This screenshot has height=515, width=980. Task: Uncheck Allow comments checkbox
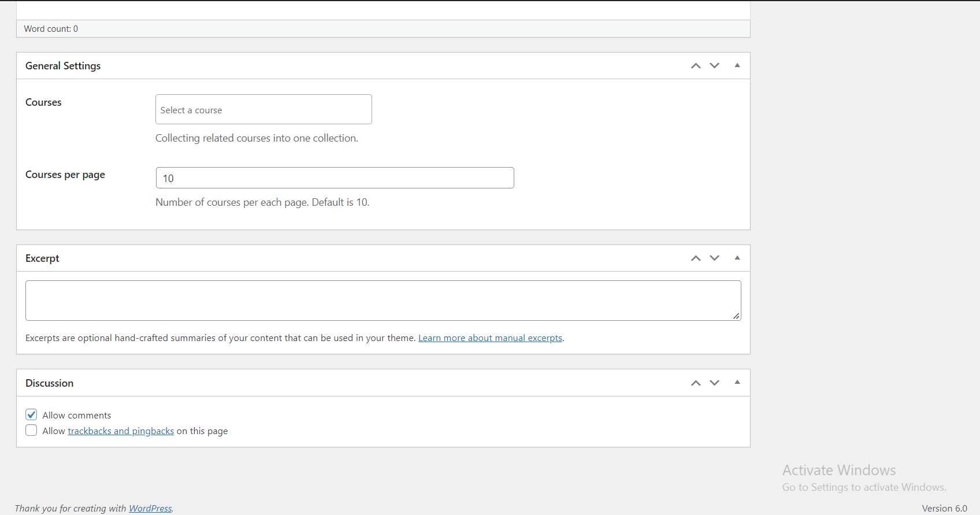tap(31, 414)
